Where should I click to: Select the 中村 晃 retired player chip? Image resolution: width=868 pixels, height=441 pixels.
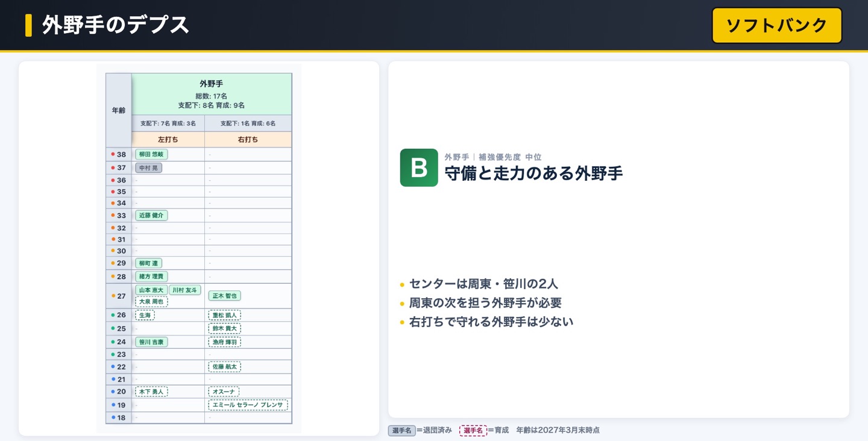pyautogui.click(x=148, y=168)
